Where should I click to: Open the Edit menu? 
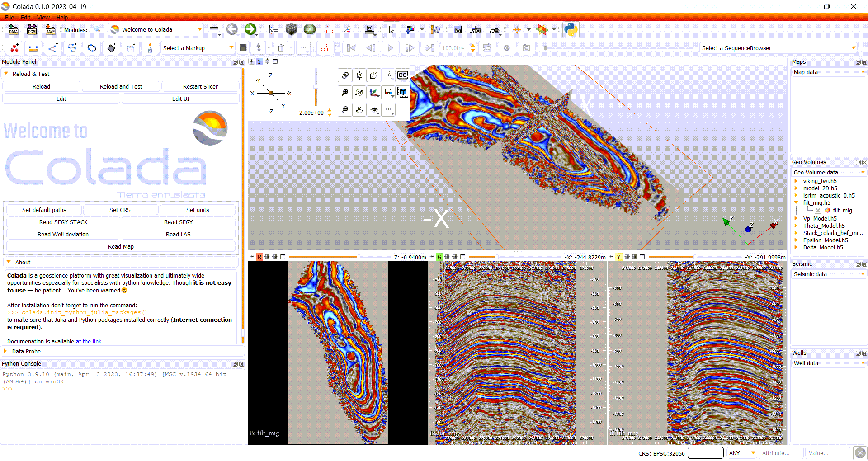[x=25, y=17]
